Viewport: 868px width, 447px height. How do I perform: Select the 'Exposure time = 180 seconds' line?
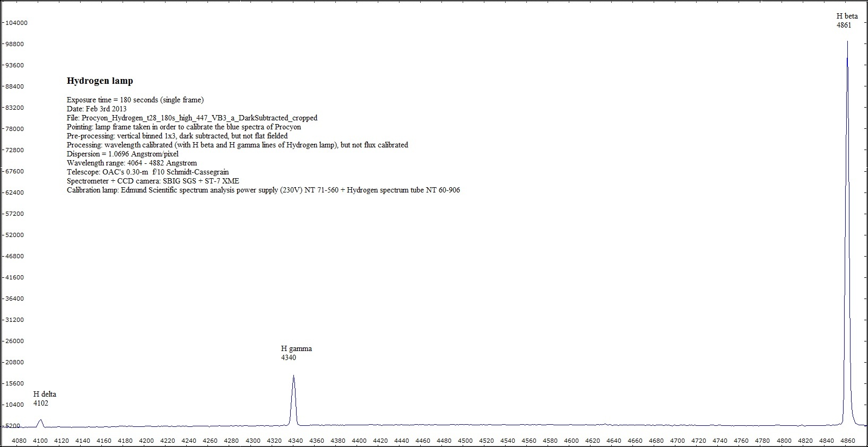[135, 100]
